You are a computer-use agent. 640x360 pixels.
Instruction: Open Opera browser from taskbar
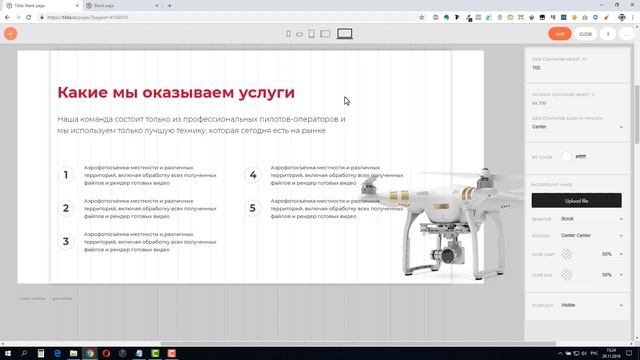tap(106, 353)
